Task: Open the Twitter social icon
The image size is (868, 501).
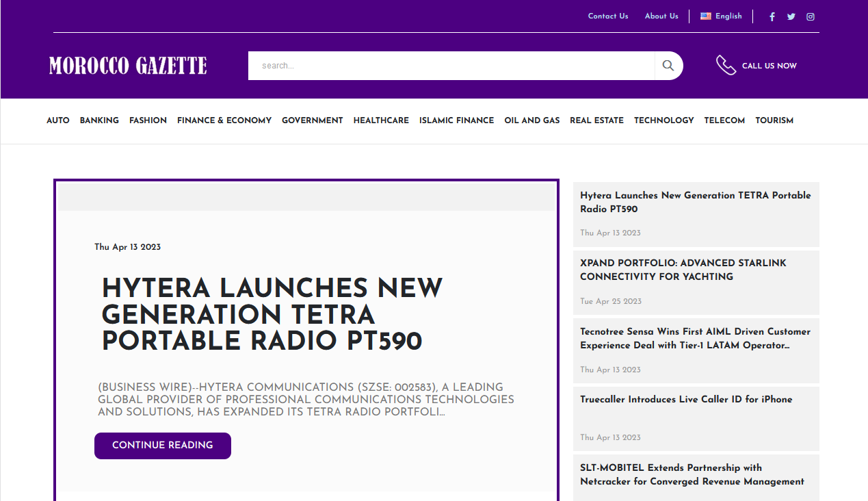Action: click(791, 16)
